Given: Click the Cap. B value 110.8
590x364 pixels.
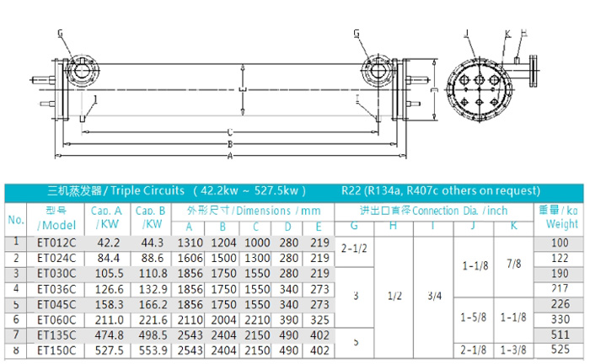Looking at the screenshot, I should pyautogui.click(x=153, y=273).
